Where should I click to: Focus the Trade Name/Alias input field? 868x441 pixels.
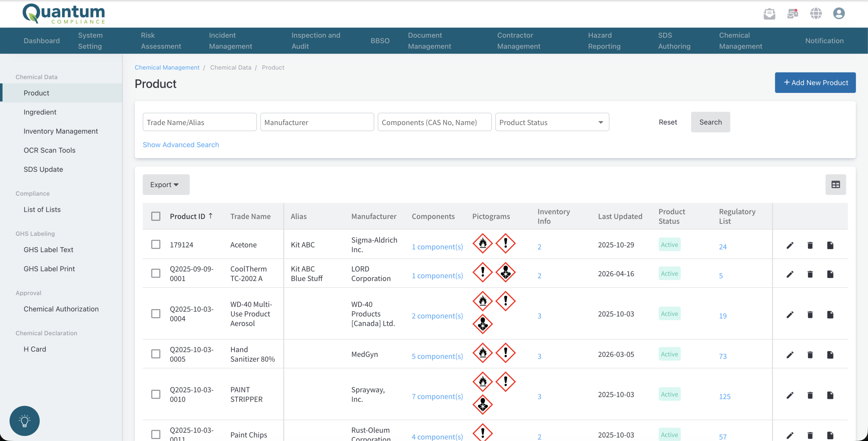click(199, 122)
